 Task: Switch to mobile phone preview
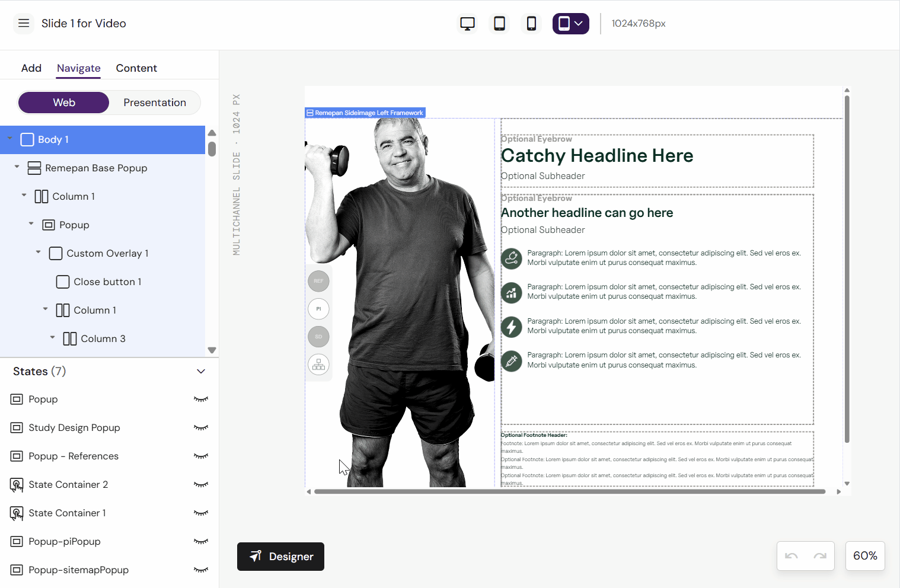pyautogui.click(x=531, y=24)
